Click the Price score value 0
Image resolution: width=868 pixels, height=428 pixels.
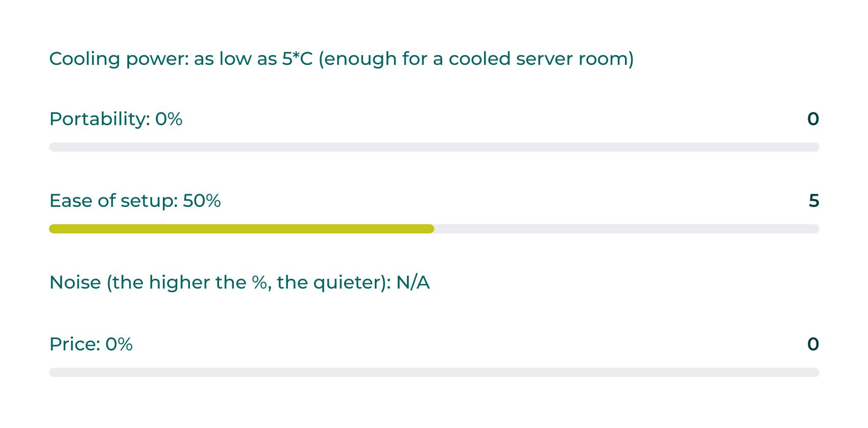pyautogui.click(x=813, y=344)
